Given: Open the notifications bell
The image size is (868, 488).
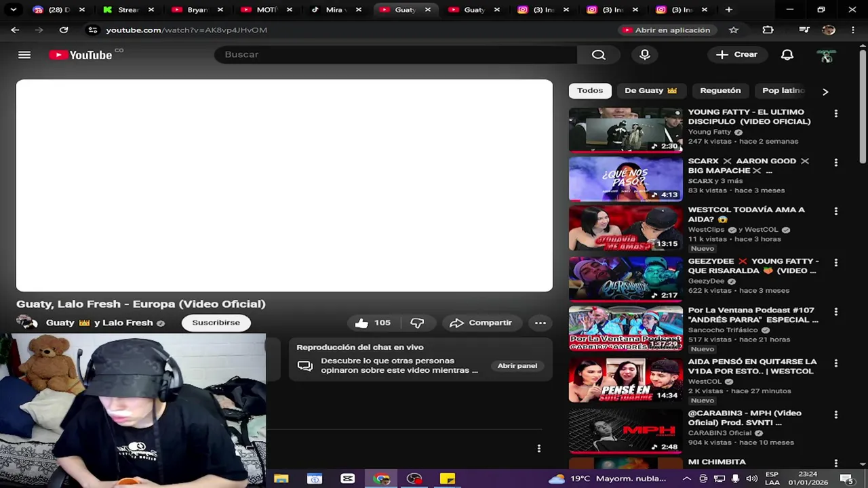Looking at the screenshot, I should pyautogui.click(x=787, y=55).
